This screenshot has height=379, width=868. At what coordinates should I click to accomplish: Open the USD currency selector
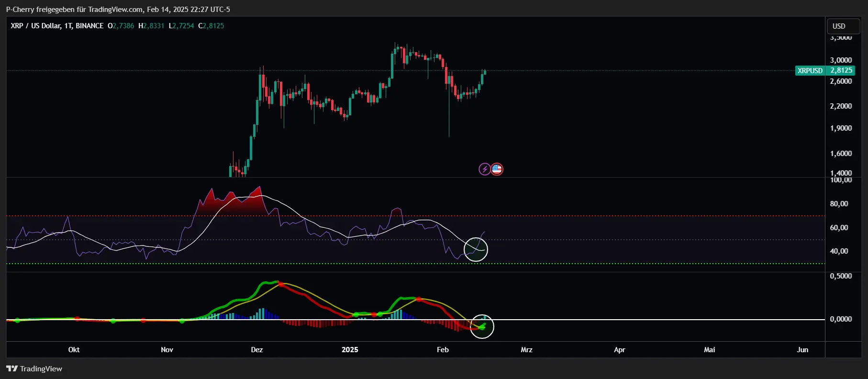(x=844, y=26)
